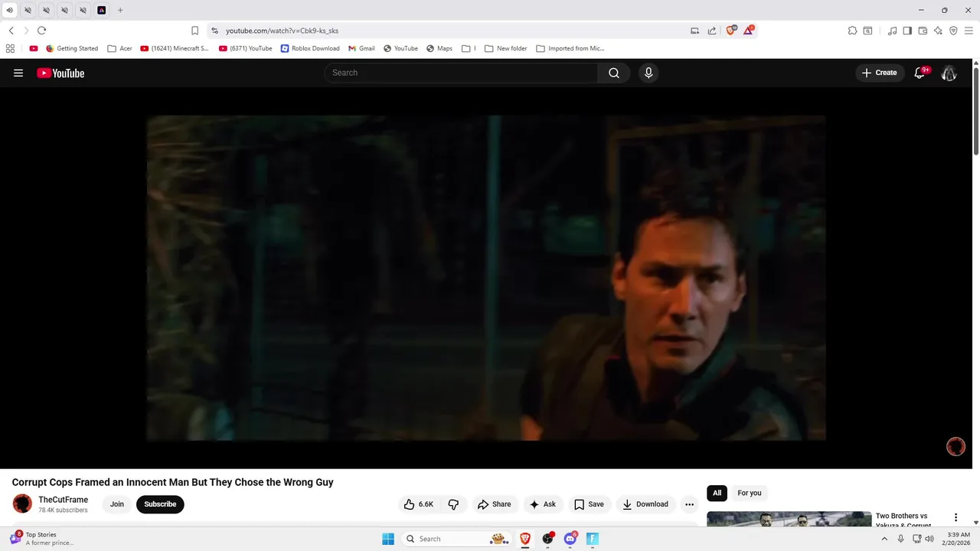Toggle the browser sidebar panel icon
980x551 pixels.
click(x=907, y=31)
